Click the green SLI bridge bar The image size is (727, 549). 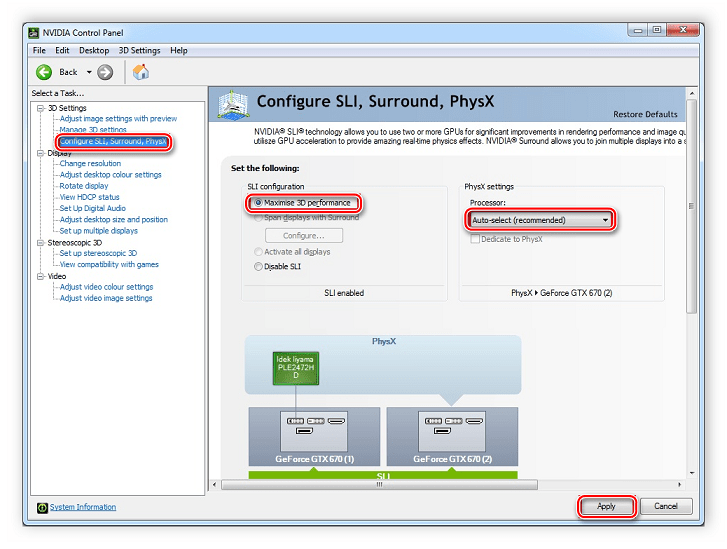pyautogui.click(x=383, y=475)
